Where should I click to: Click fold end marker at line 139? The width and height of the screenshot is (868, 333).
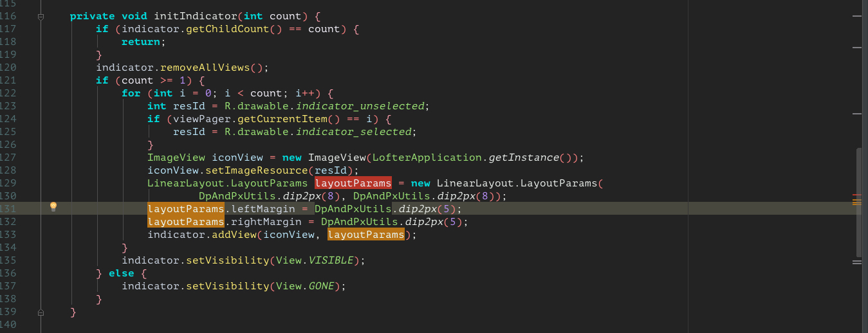(41, 313)
